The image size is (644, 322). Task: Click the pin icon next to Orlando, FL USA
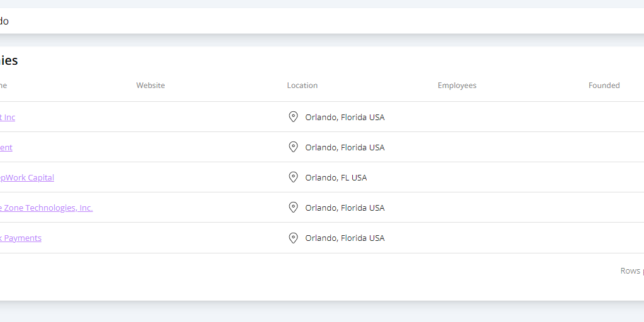point(293,177)
